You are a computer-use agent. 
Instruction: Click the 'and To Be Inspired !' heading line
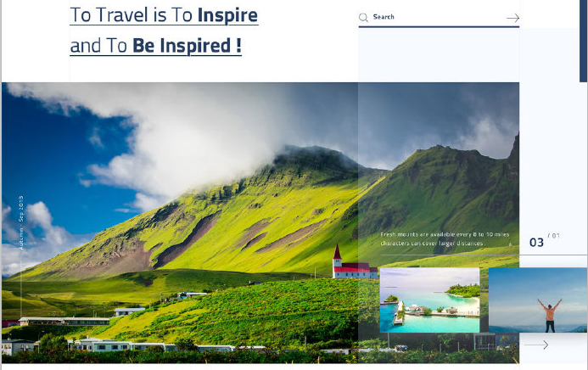point(155,46)
